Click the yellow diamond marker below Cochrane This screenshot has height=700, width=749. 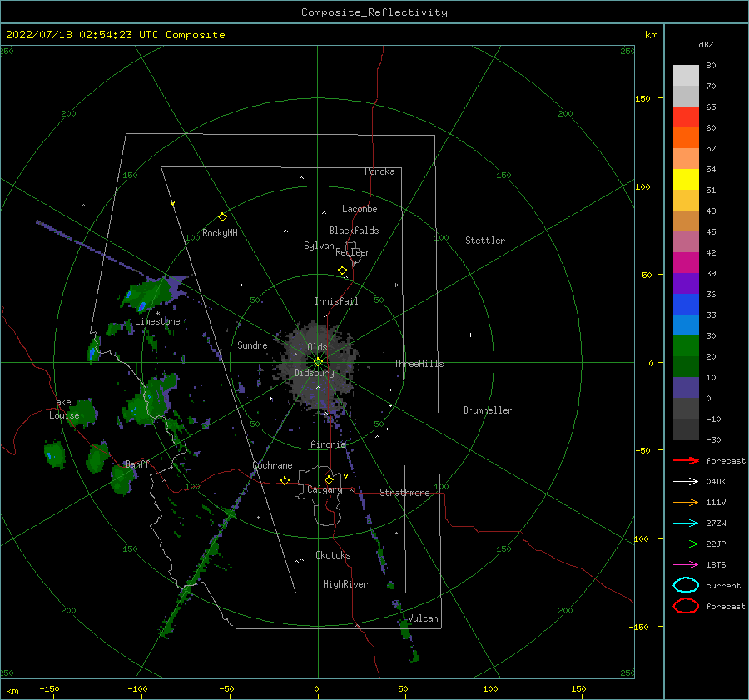pos(285,481)
